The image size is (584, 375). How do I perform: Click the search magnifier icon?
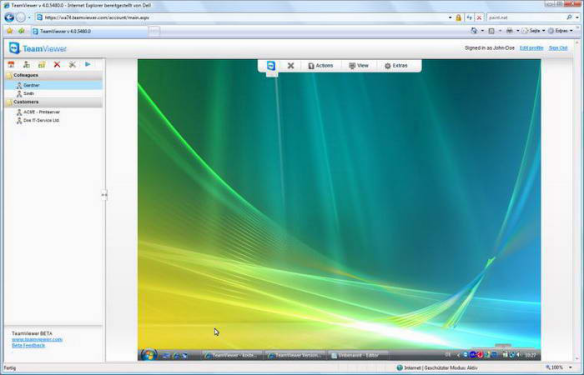[x=569, y=18]
